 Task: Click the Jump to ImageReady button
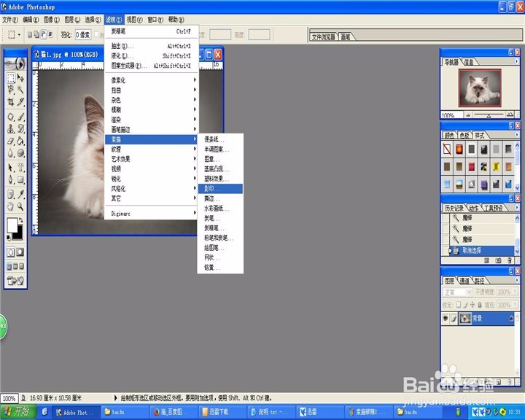(16, 281)
